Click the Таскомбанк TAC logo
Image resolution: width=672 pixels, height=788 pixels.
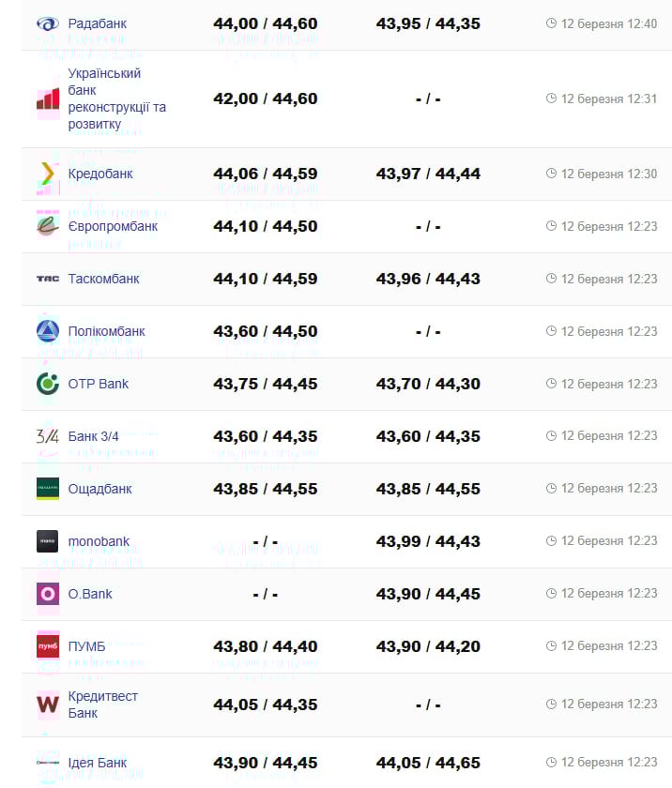(47, 279)
